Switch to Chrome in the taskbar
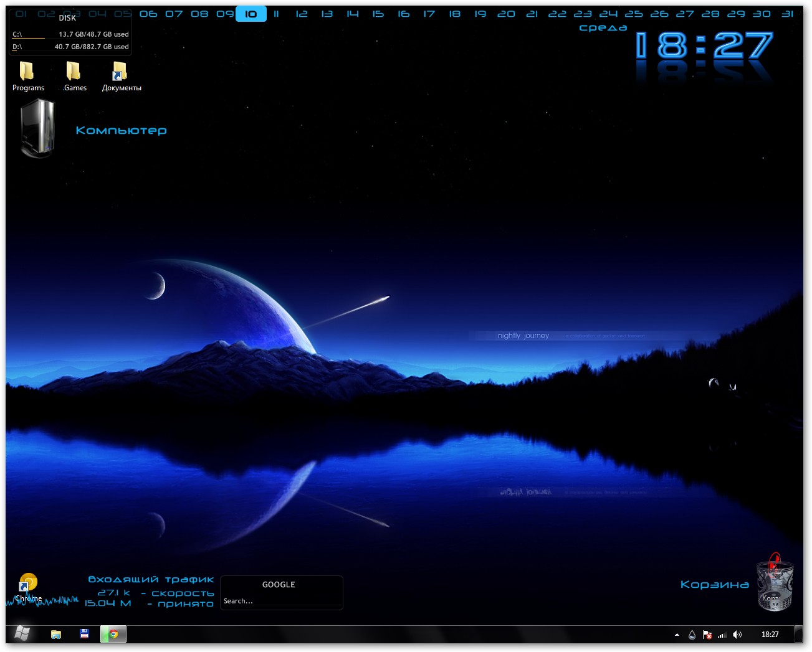Viewport: 812px width, 652px height. 113,634
